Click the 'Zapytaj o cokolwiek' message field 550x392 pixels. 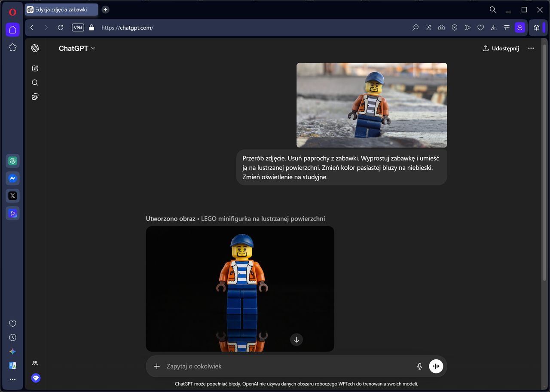point(284,366)
